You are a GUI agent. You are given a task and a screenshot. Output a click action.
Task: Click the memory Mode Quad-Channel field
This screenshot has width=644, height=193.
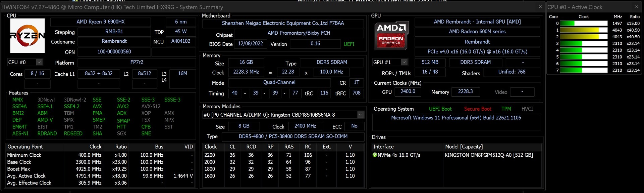[x=279, y=82]
